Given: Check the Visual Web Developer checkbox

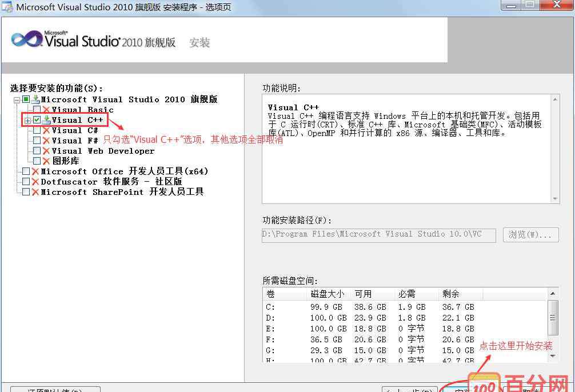Looking at the screenshot, I should (x=37, y=150).
